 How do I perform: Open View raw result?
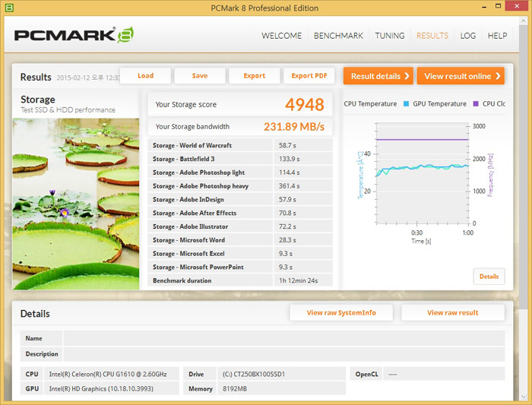pos(453,313)
